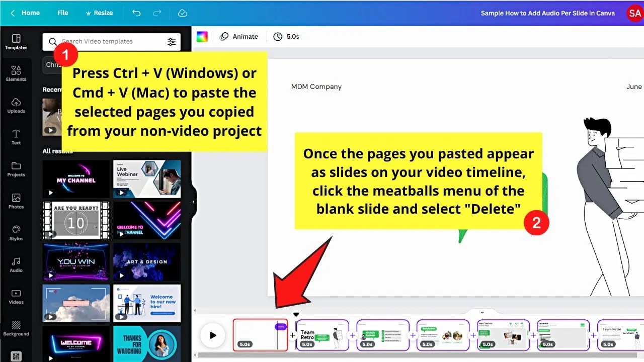Collapse the side panel with the chevron
The image size is (644, 362).
[194, 201]
